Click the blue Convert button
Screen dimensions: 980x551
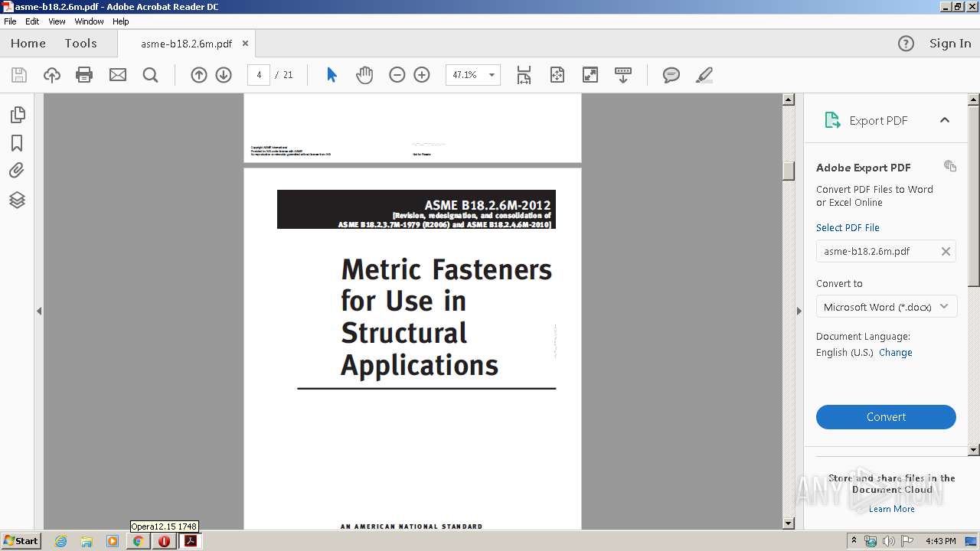[x=886, y=417]
